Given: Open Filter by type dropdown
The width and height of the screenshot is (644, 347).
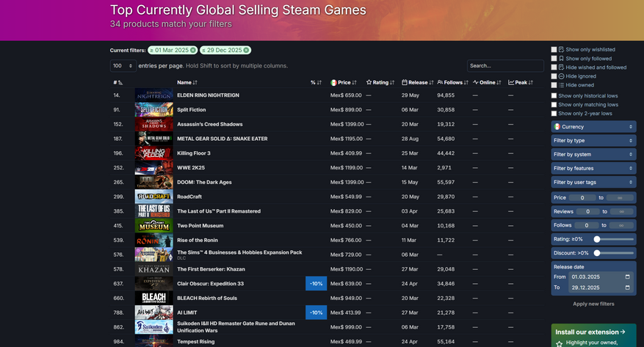Looking at the screenshot, I should (x=593, y=141).
